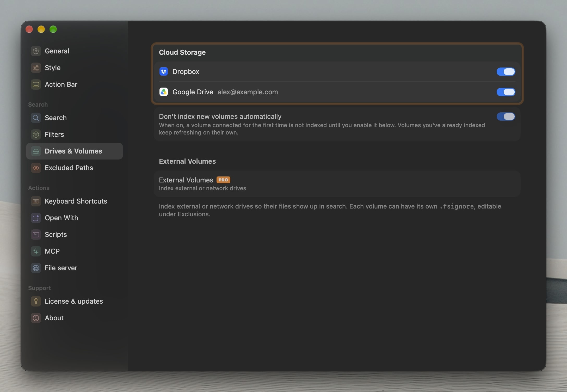Open the About label
The width and height of the screenshot is (567, 392).
pos(54,318)
